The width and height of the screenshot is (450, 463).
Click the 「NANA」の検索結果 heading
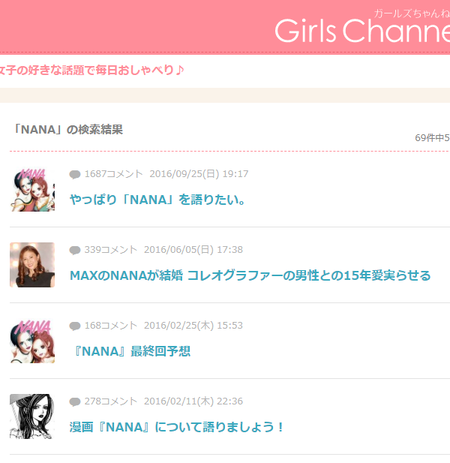pos(68,129)
